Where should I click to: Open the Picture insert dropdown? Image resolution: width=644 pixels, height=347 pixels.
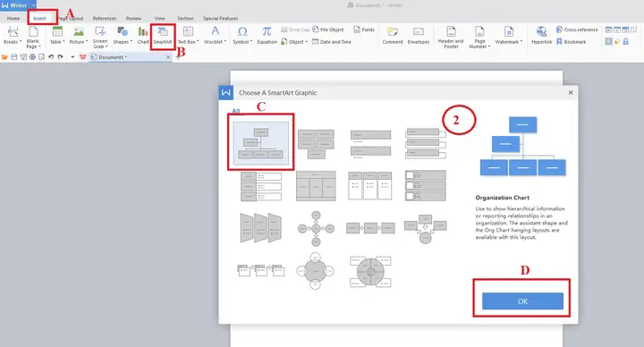tap(79, 35)
